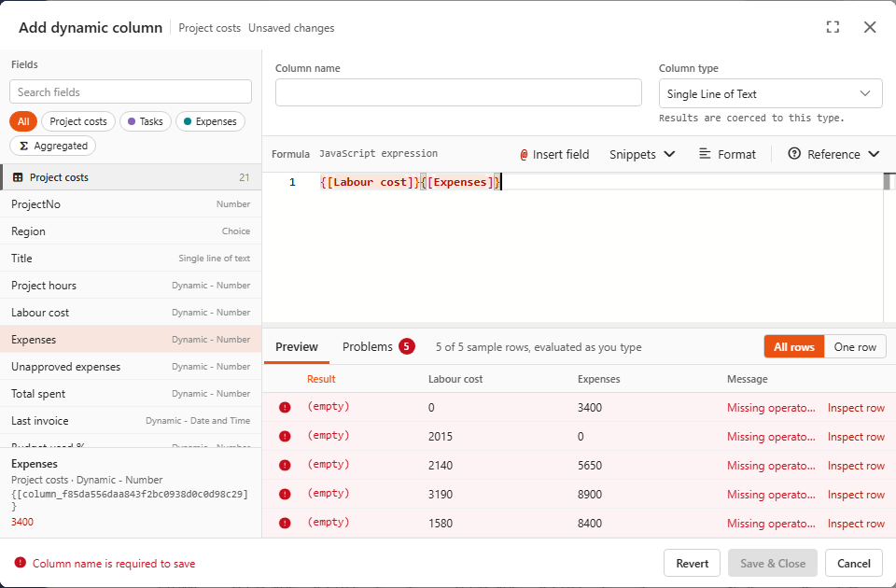
Task: Click the formula editor scrollbar thumb
Action: (889, 181)
